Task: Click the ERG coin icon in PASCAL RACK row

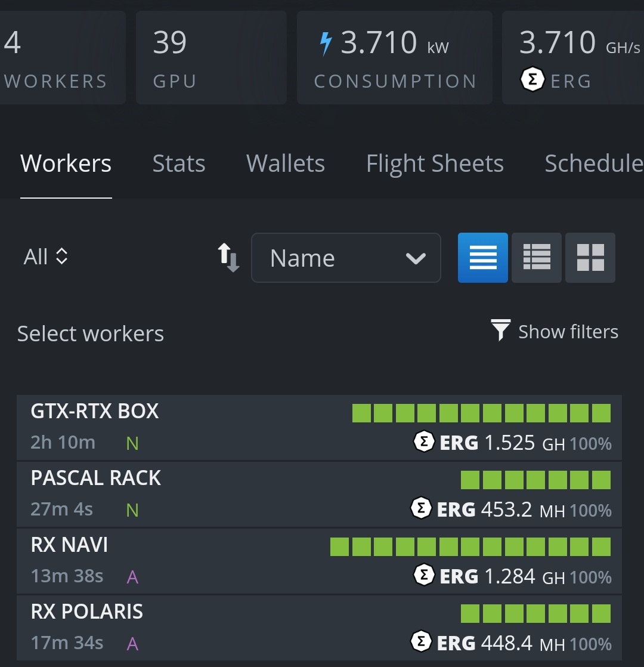Action: (x=422, y=509)
